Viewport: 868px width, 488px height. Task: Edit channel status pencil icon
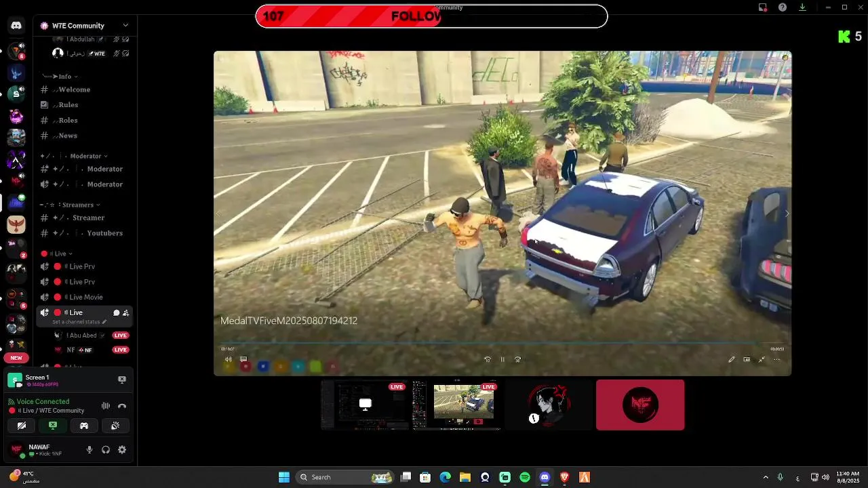[104, 322]
